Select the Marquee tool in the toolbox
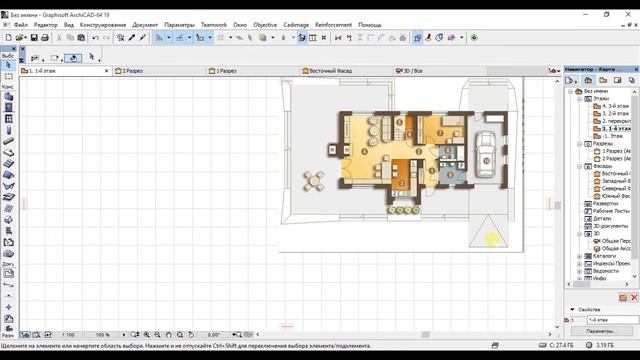 pyautogui.click(x=8, y=76)
